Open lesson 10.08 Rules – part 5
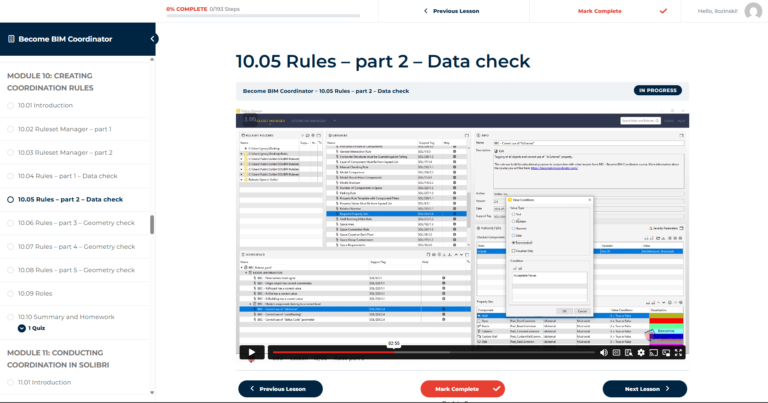This screenshot has width=768, height=403. coord(76,270)
